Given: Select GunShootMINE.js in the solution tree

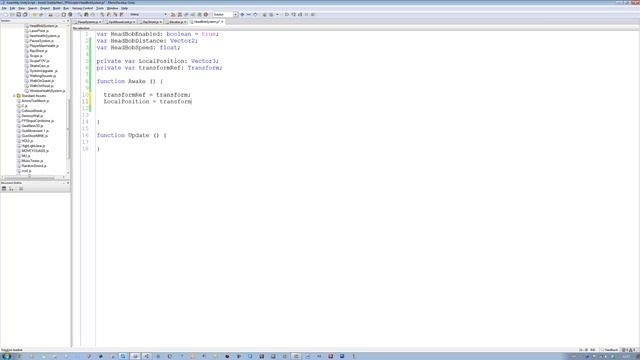Looking at the screenshot, I should click(x=34, y=136).
